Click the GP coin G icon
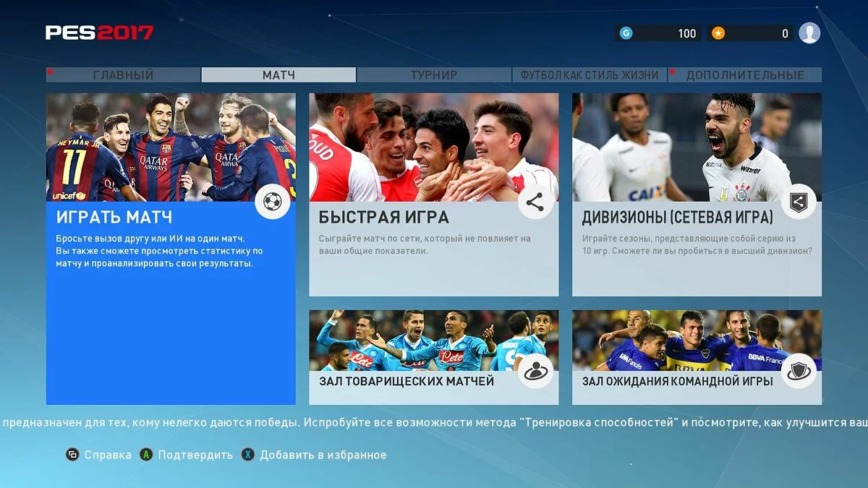 626,33
